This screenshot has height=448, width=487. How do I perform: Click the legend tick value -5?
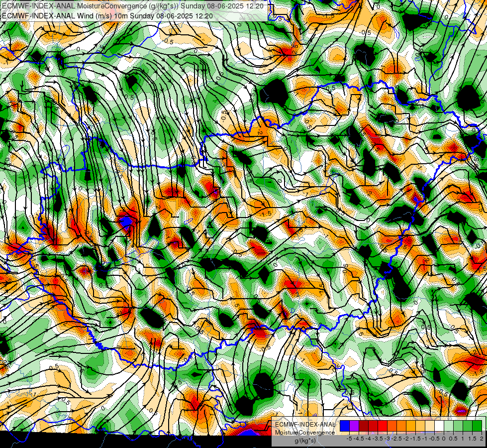click(x=350, y=439)
